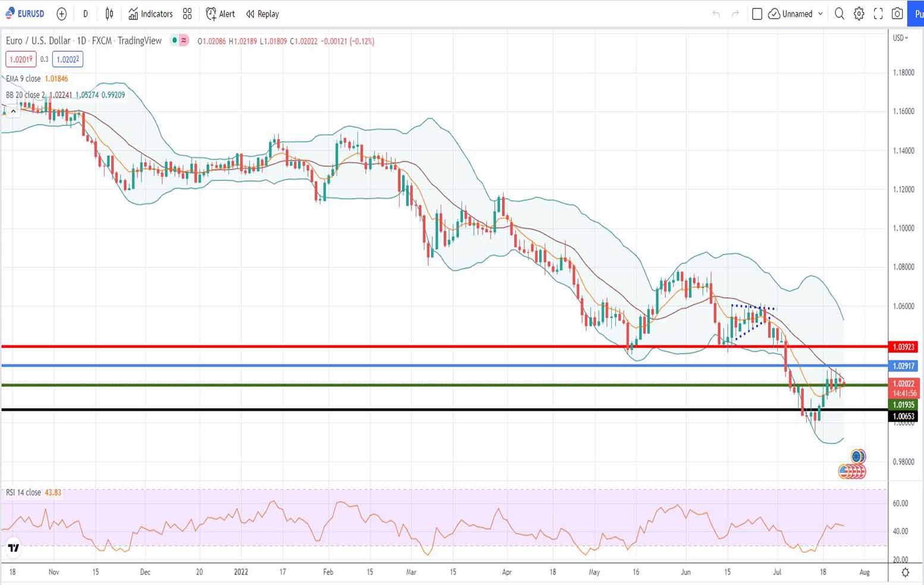This screenshot has height=585, width=924.
Task: Open chart settings gear in top toolbar
Action: [x=859, y=14]
